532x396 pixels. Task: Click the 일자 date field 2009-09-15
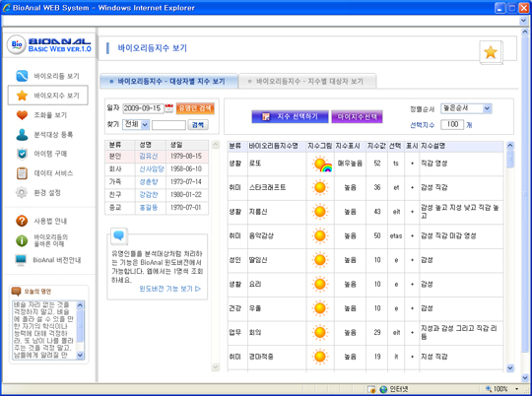tap(143, 108)
